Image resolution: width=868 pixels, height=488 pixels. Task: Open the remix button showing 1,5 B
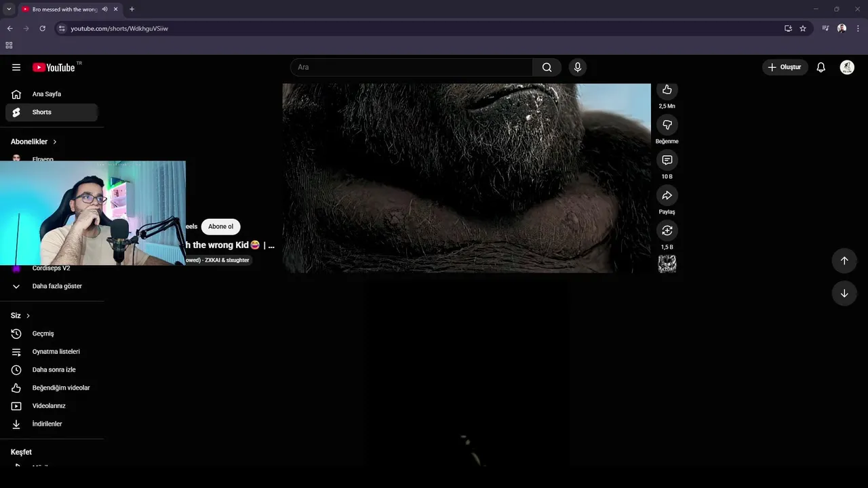tap(667, 230)
